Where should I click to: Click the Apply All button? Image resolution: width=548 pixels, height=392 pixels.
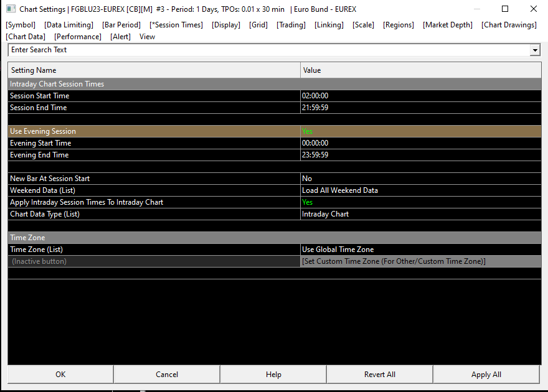coord(486,375)
